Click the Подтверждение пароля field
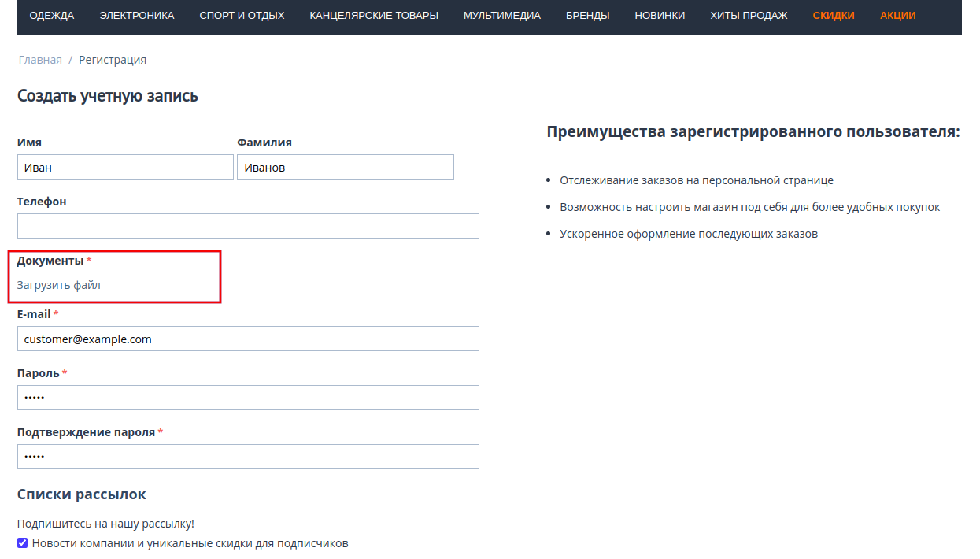980x559 pixels. [x=248, y=457]
